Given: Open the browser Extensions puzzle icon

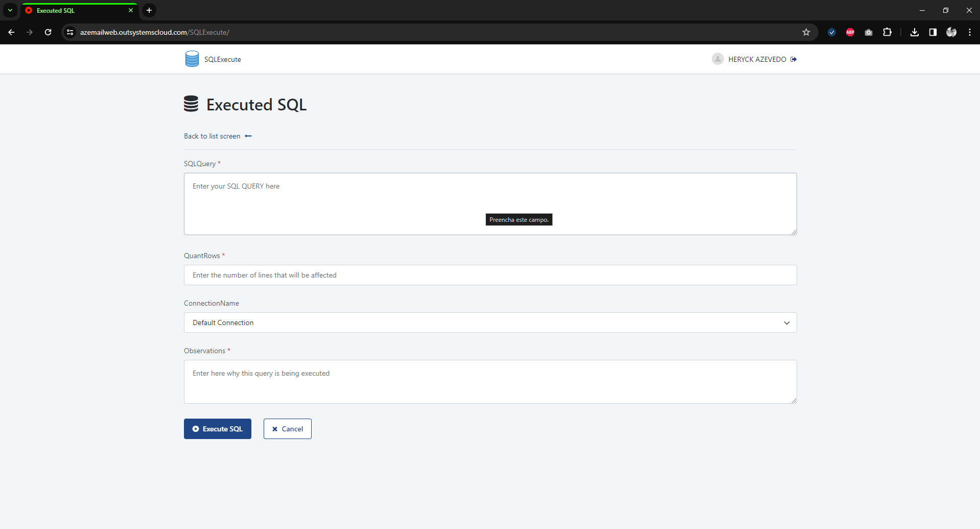Looking at the screenshot, I should tap(887, 32).
